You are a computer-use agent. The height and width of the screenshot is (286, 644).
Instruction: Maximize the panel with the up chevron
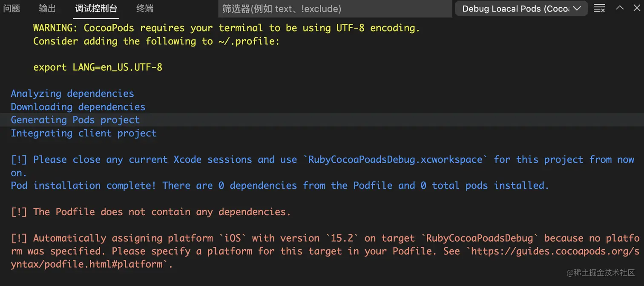tap(620, 8)
